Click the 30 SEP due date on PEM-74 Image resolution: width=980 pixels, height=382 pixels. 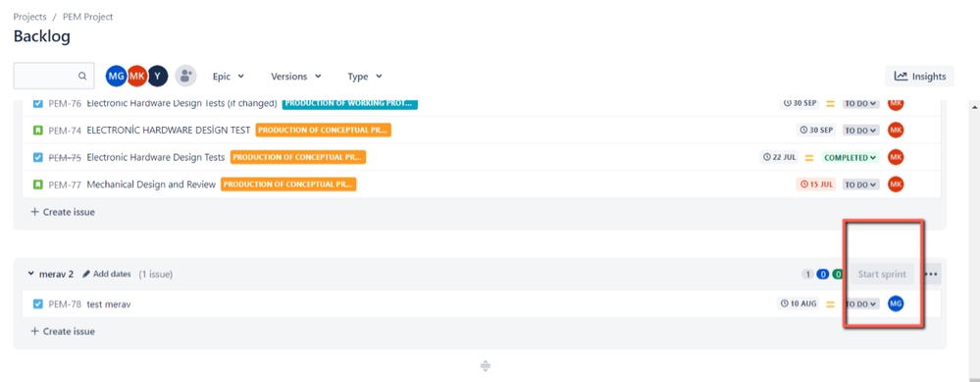(815, 130)
